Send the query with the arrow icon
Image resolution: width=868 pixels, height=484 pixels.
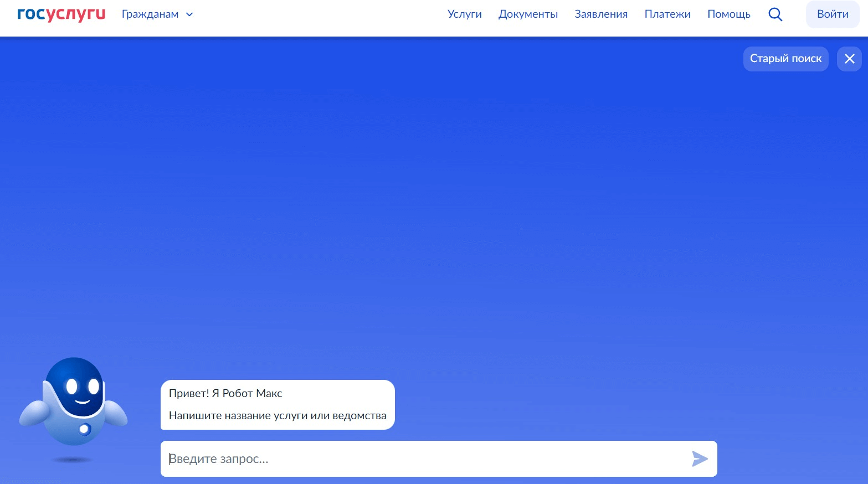(700, 459)
